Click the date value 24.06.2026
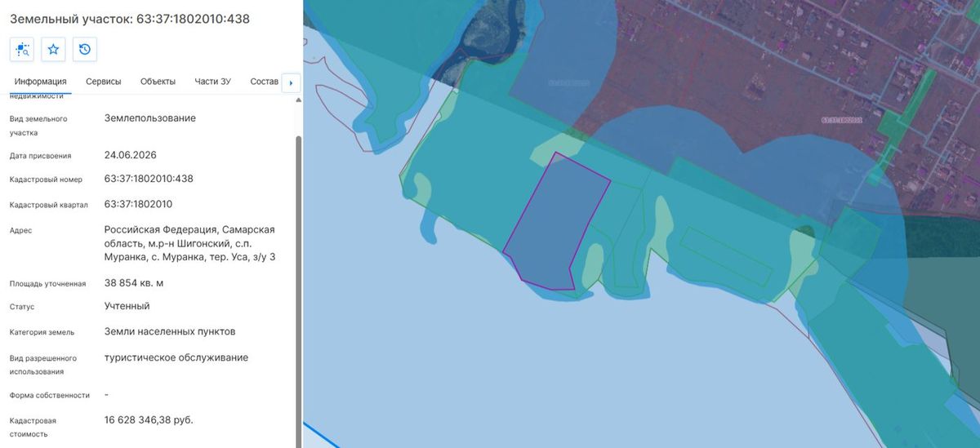 [131, 155]
